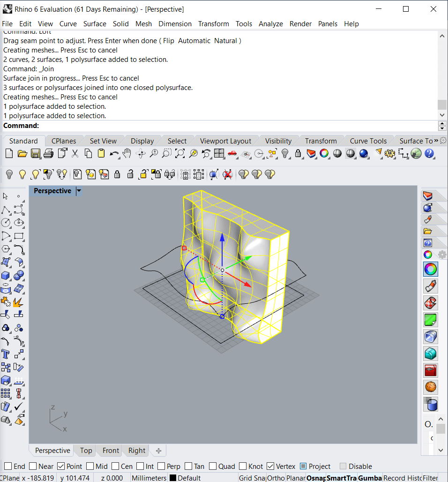Click the Flip option in command history

[x=169, y=41]
